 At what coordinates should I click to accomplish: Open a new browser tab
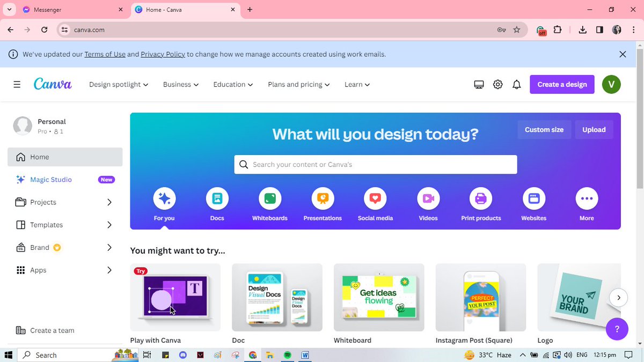(x=250, y=10)
